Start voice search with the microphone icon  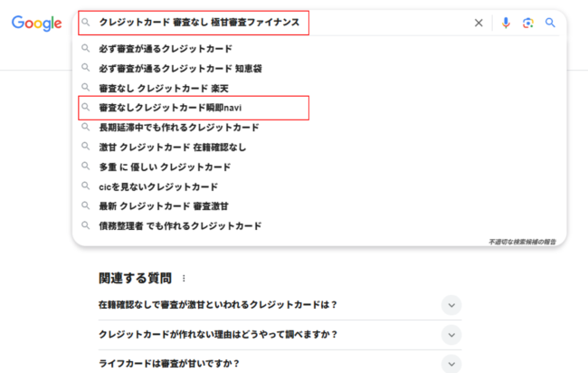[506, 23]
